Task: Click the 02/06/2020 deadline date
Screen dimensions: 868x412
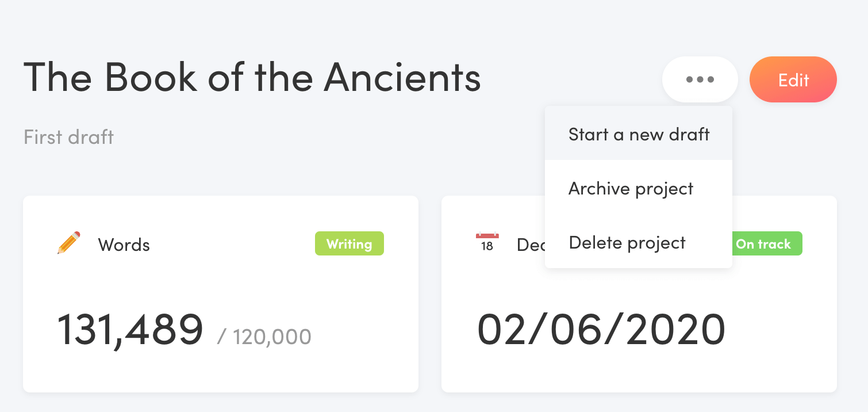Action: (601, 330)
